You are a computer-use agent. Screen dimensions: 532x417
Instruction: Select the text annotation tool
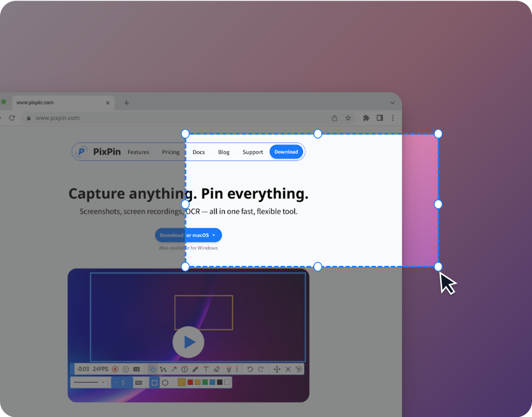pos(206,369)
